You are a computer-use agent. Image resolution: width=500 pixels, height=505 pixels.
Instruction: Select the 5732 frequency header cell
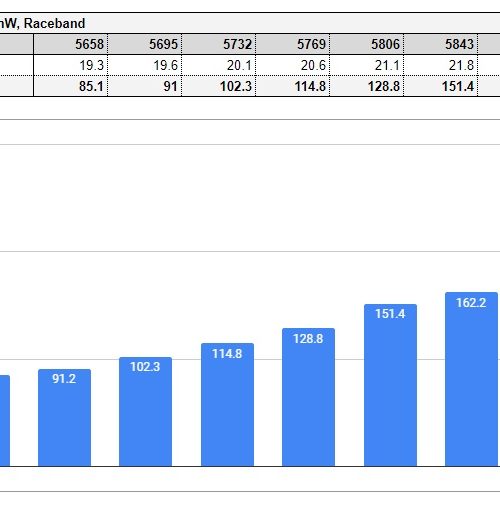point(219,44)
